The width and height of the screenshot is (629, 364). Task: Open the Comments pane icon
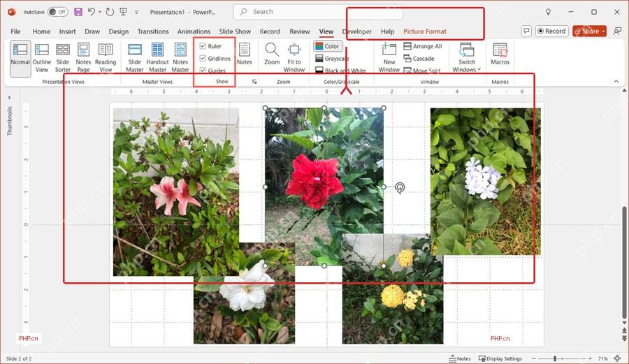[x=526, y=31]
